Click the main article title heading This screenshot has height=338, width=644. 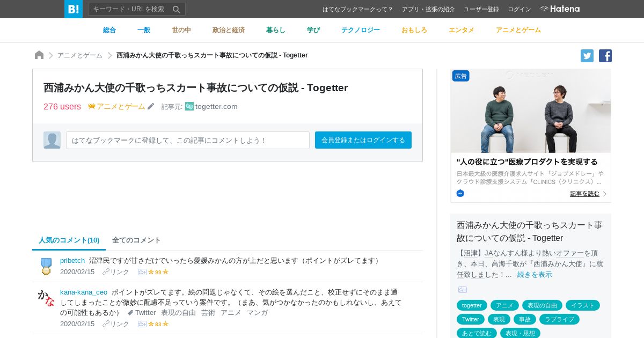pos(196,87)
